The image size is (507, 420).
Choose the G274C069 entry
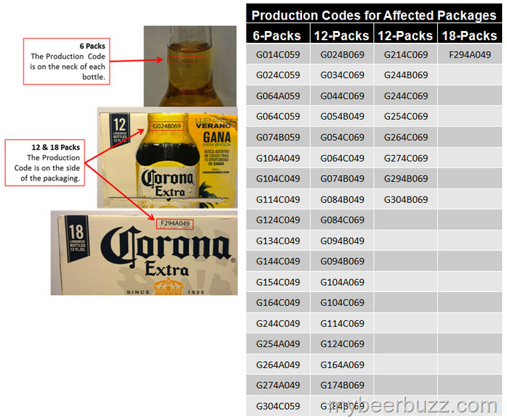[x=406, y=158]
